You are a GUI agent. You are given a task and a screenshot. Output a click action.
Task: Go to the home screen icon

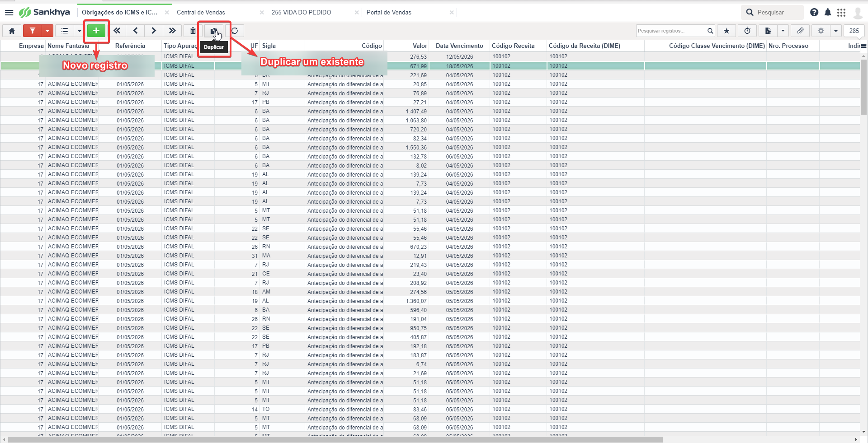click(x=12, y=31)
